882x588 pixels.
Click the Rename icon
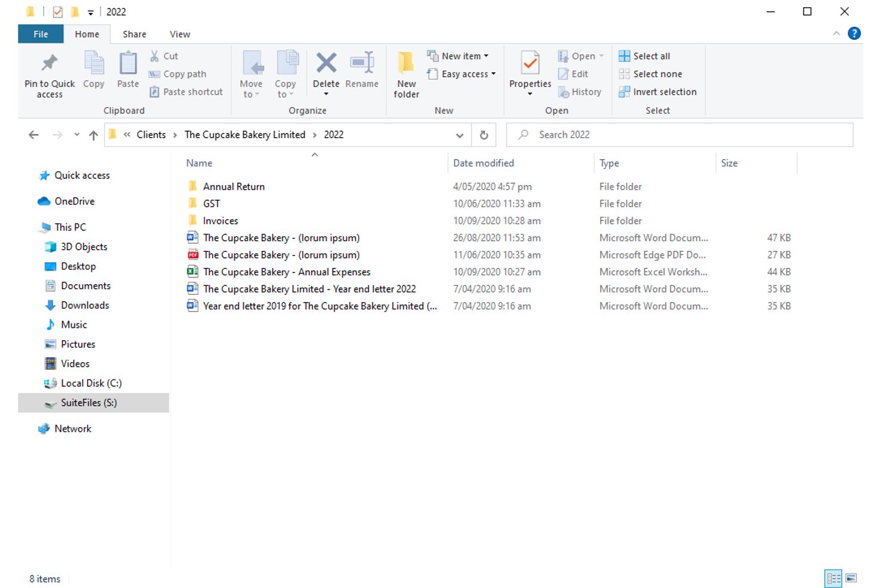click(x=362, y=63)
